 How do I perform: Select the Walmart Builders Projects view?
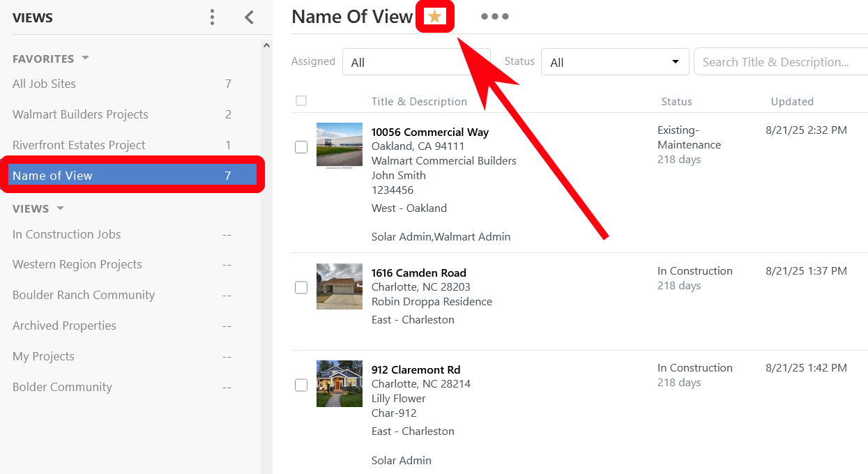pos(80,114)
